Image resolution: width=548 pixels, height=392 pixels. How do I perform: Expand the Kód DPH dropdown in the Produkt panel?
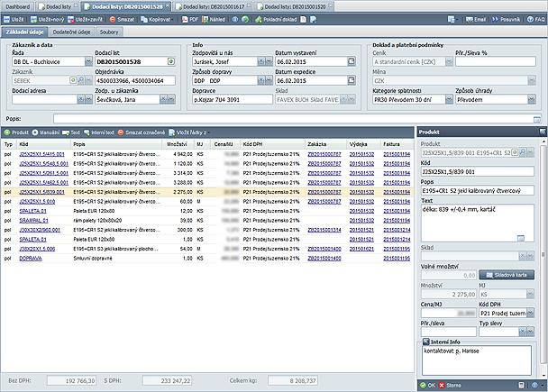click(531, 313)
